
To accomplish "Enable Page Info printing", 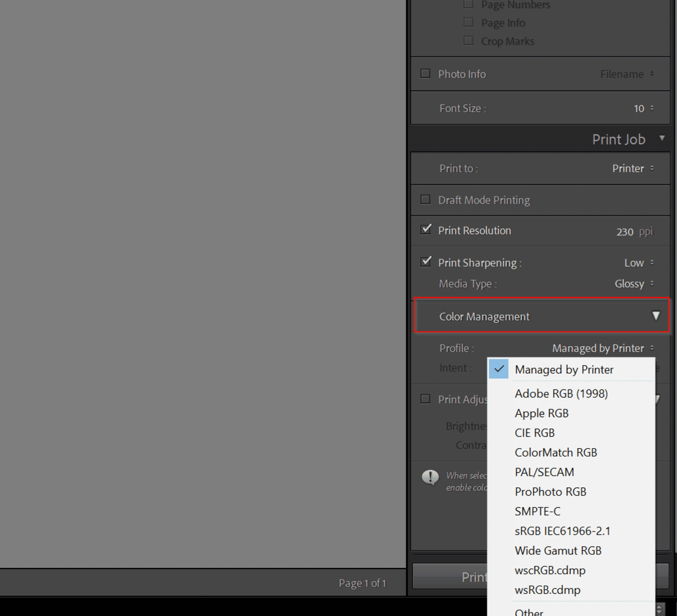I will coord(468,22).
